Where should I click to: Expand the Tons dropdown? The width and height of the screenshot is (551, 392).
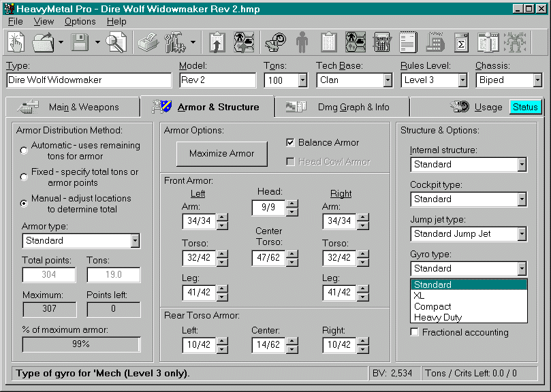[302, 80]
